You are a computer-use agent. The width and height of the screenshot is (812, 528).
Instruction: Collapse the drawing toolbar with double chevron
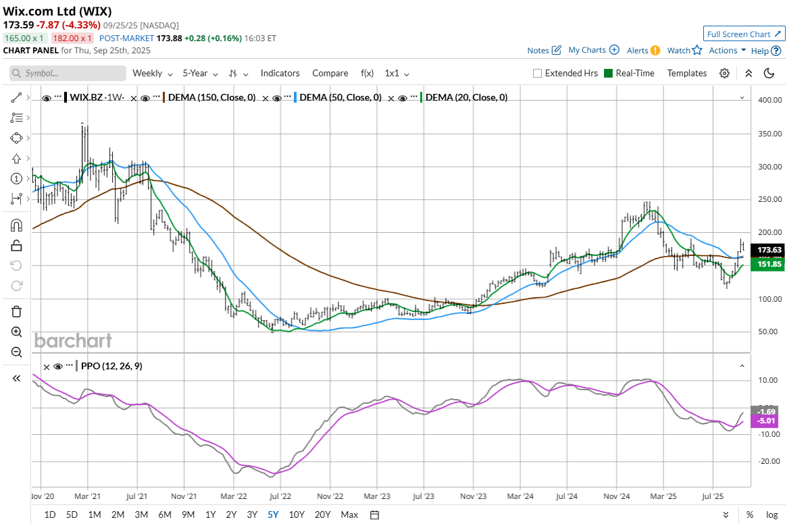(16, 379)
